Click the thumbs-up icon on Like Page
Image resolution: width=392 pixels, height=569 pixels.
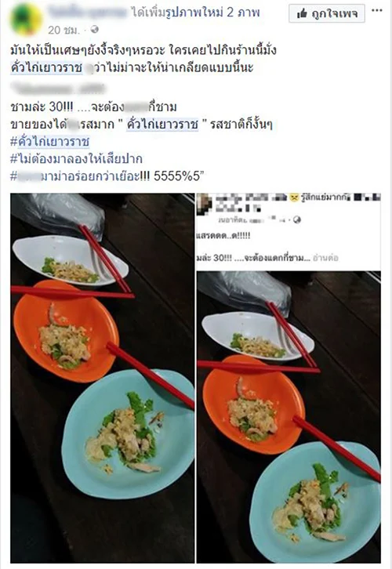pyautogui.click(x=302, y=14)
